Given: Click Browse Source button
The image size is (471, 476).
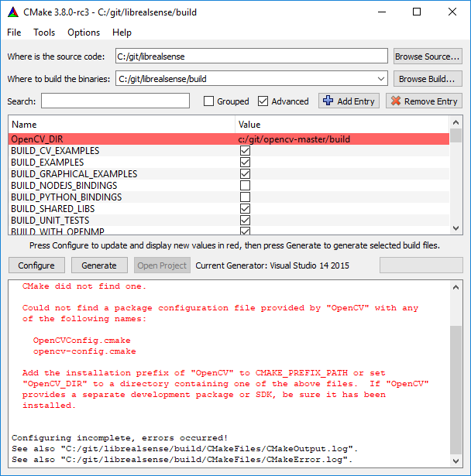Looking at the screenshot, I should click(x=428, y=57).
